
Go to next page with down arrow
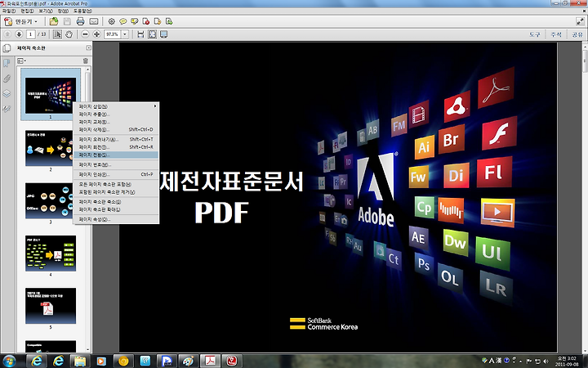(19, 34)
